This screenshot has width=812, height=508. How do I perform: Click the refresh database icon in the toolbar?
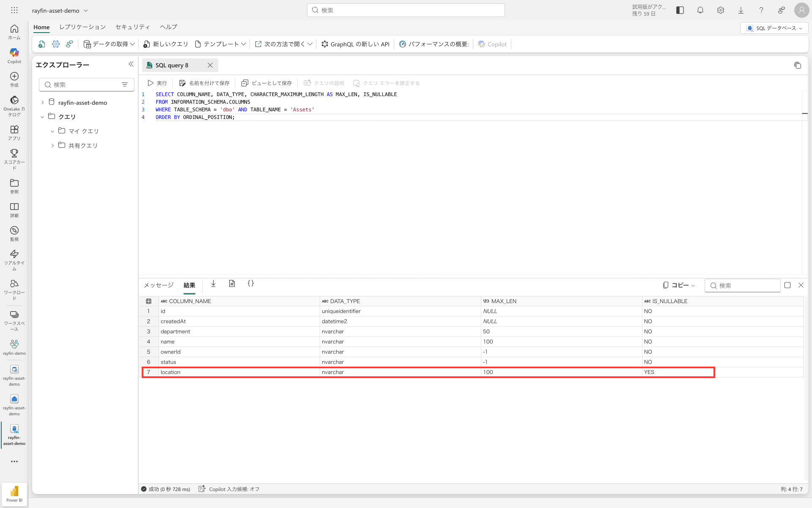coord(41,44)
